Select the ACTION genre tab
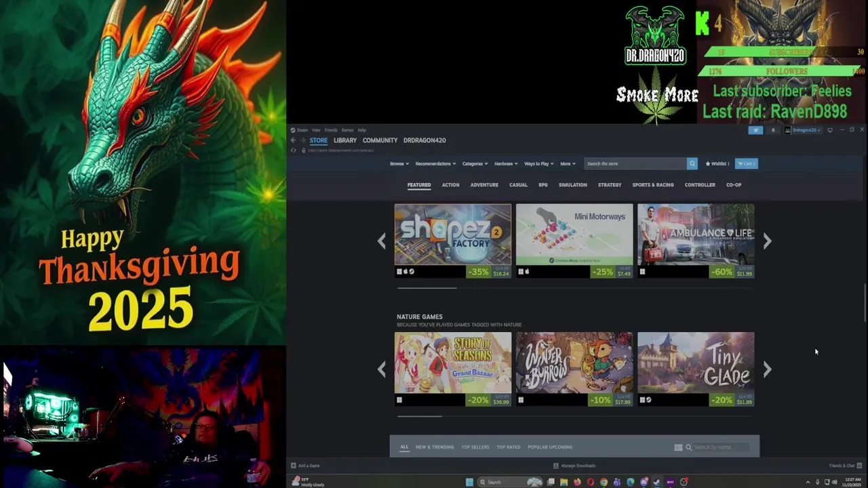The height and width of the screenshot is (488, 868). point(451,185)
